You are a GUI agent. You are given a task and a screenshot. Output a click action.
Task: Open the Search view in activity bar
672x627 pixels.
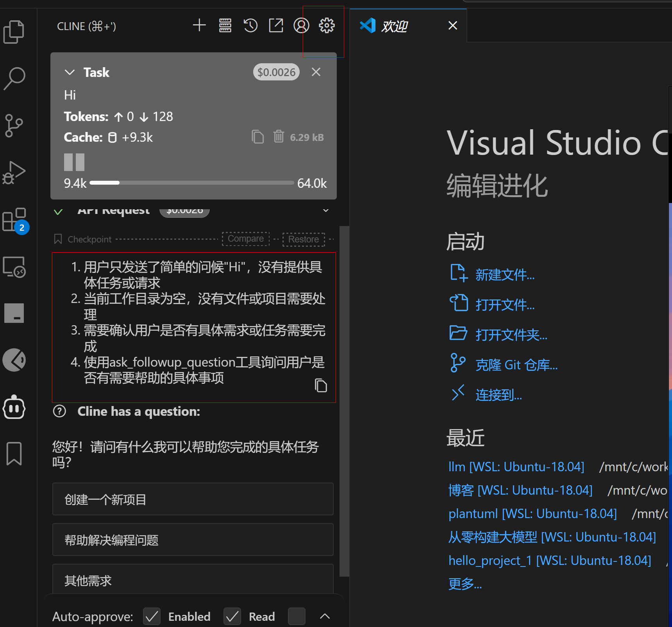(x=14, y=78)
